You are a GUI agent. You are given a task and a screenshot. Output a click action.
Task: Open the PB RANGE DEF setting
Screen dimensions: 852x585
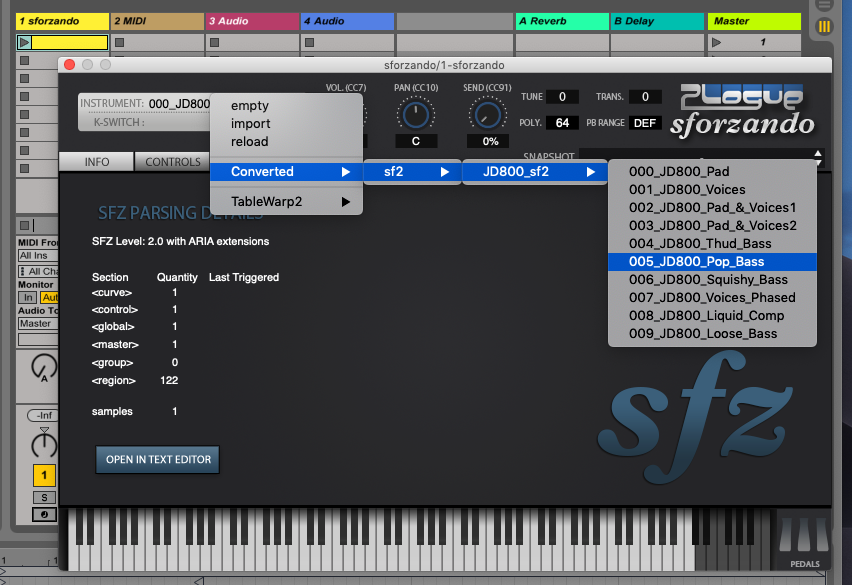tap(645, 123)
